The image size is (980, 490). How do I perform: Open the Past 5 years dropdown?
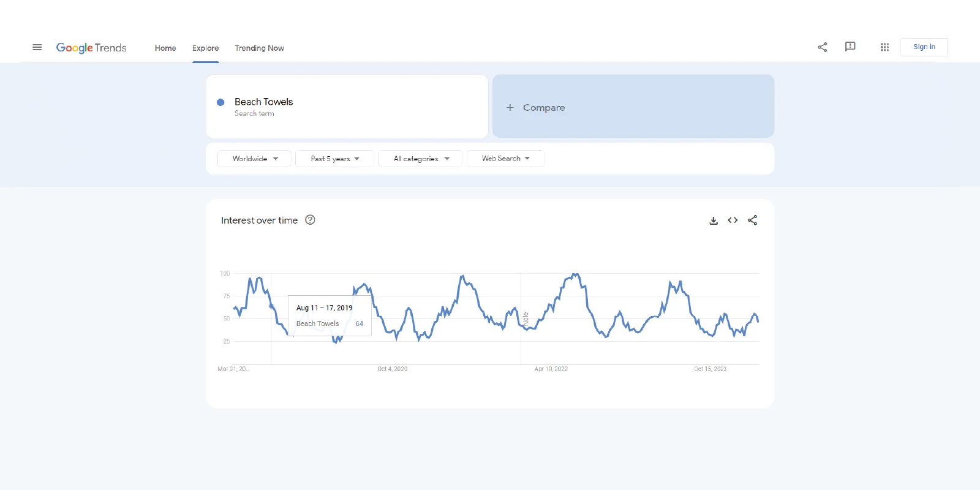coord(334,159)
